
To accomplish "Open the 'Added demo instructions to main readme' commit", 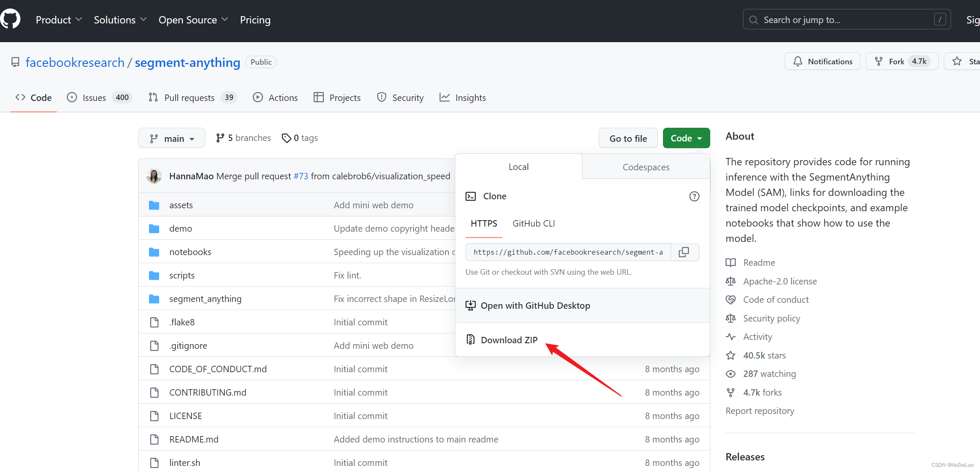I will click(416, 439).
